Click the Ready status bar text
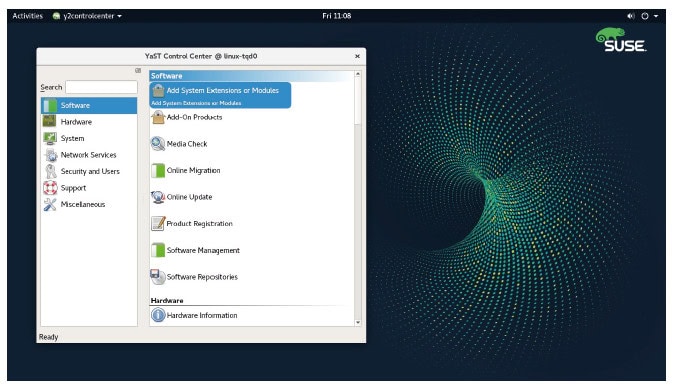The image size is (675, 390). tap(48, 337)
